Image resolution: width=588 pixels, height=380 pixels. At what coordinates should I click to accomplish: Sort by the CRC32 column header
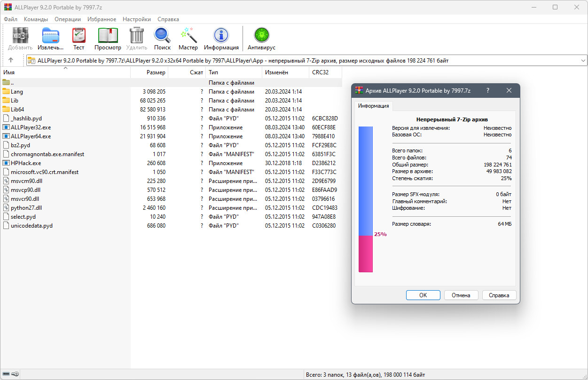(326, 72)
